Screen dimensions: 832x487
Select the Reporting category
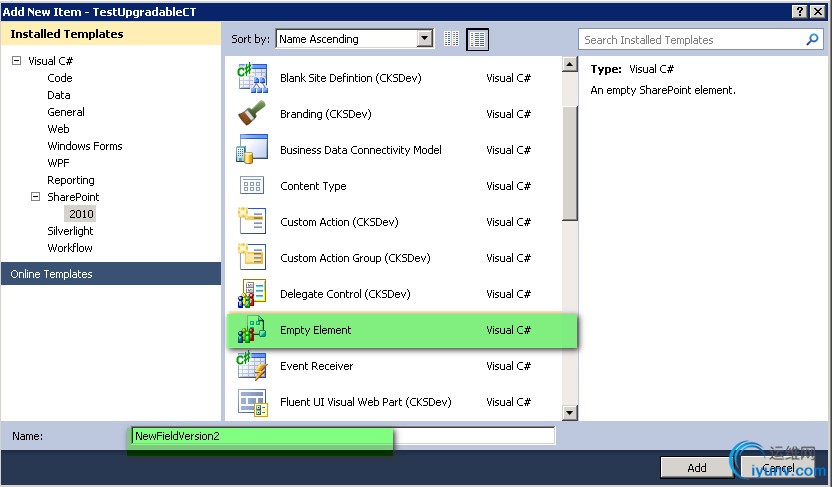(x=71, y=180)
